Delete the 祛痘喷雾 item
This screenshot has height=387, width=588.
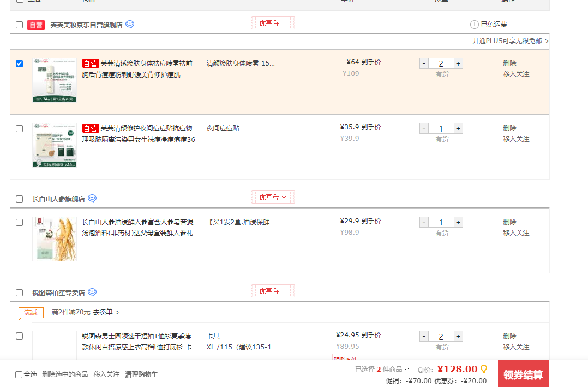pos(509,63)
